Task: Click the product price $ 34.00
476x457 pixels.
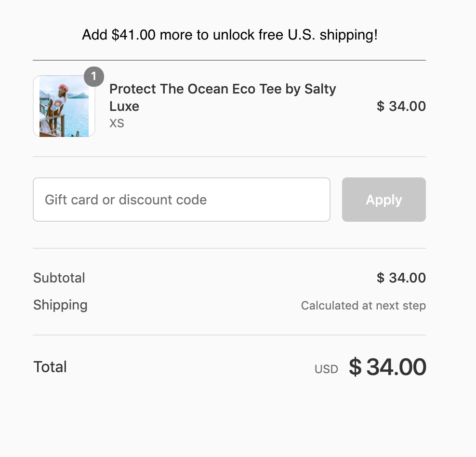Action: pyautogui.click(x=401, y=106)
